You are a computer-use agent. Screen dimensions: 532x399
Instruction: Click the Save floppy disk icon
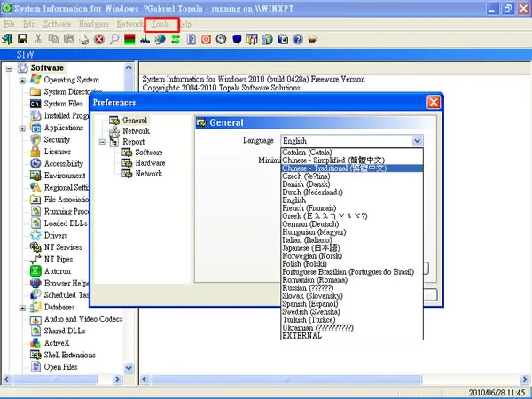click(x=23, y=39)
